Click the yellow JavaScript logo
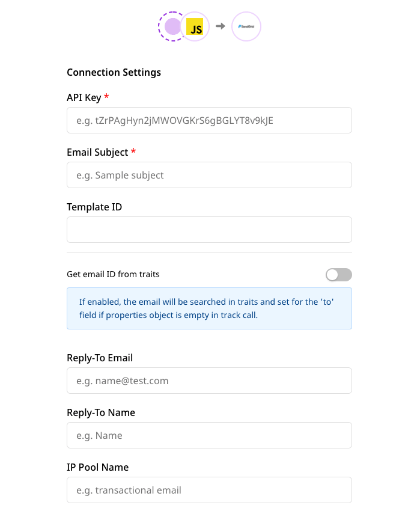 pos(193,26)
